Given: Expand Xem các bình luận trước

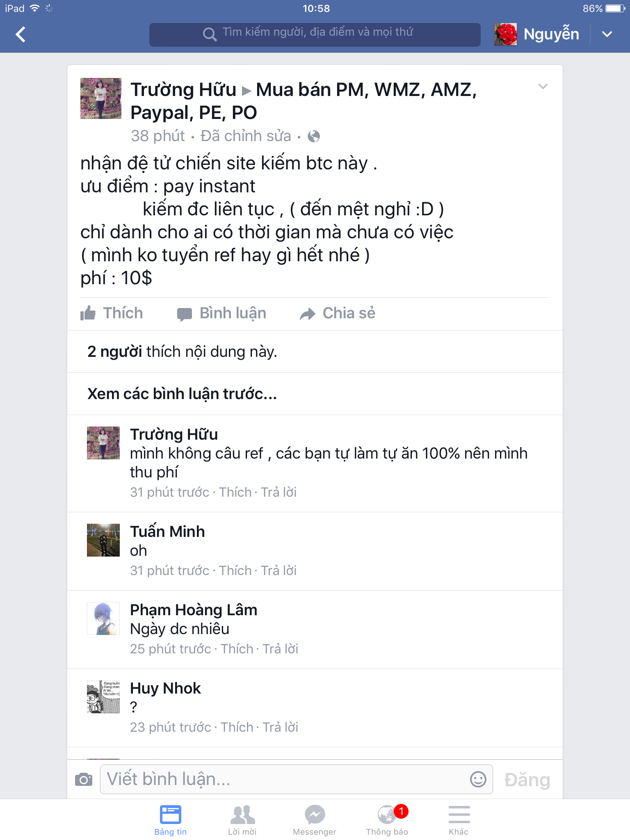Looking at the screenshot, I should [182, 394].
